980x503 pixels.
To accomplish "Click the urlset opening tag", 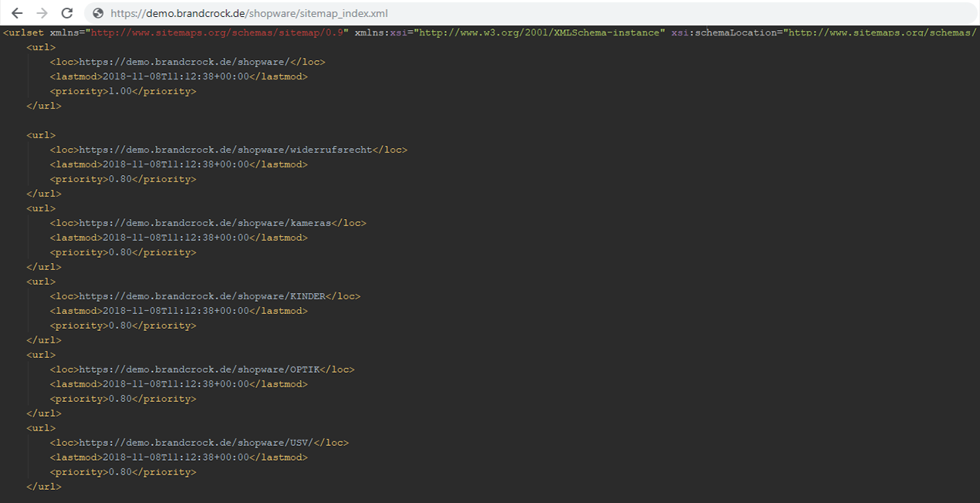I will (x=24, y=32).
